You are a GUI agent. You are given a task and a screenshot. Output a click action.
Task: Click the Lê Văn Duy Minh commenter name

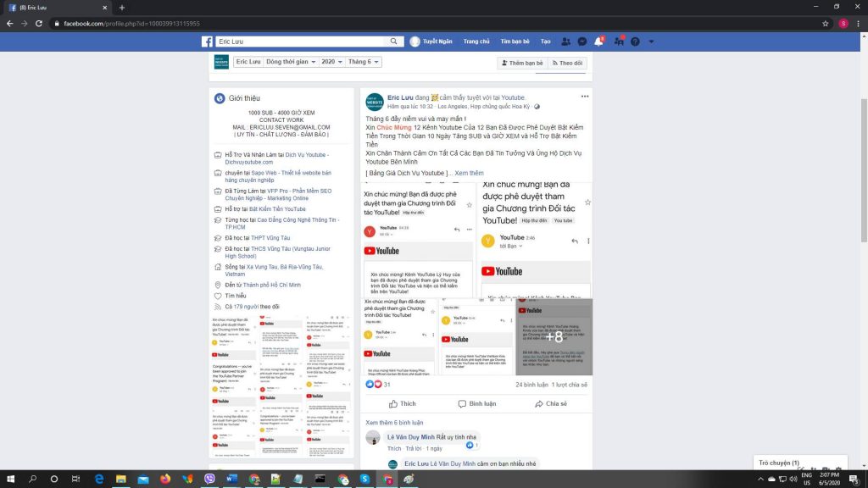click(x=411, y=437)
